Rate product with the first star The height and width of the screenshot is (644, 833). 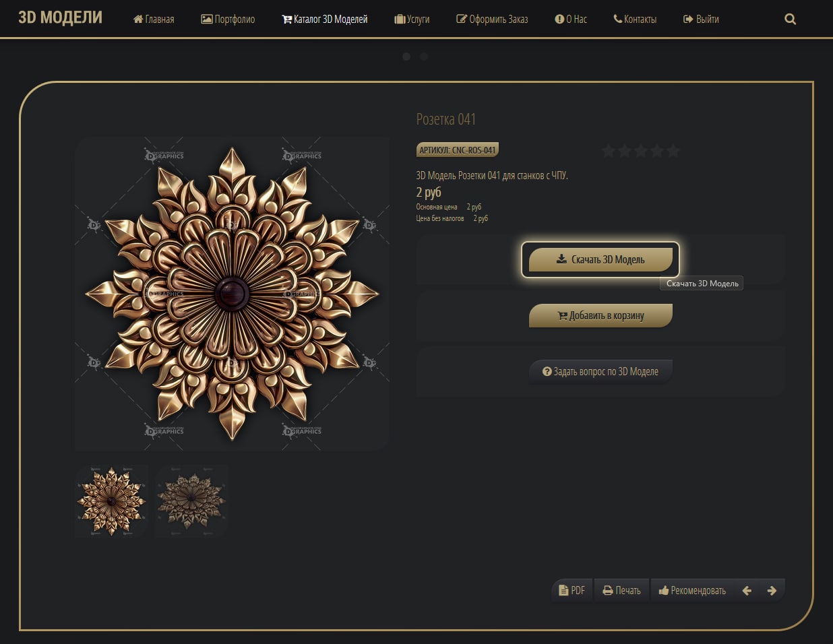click(609, 151)
